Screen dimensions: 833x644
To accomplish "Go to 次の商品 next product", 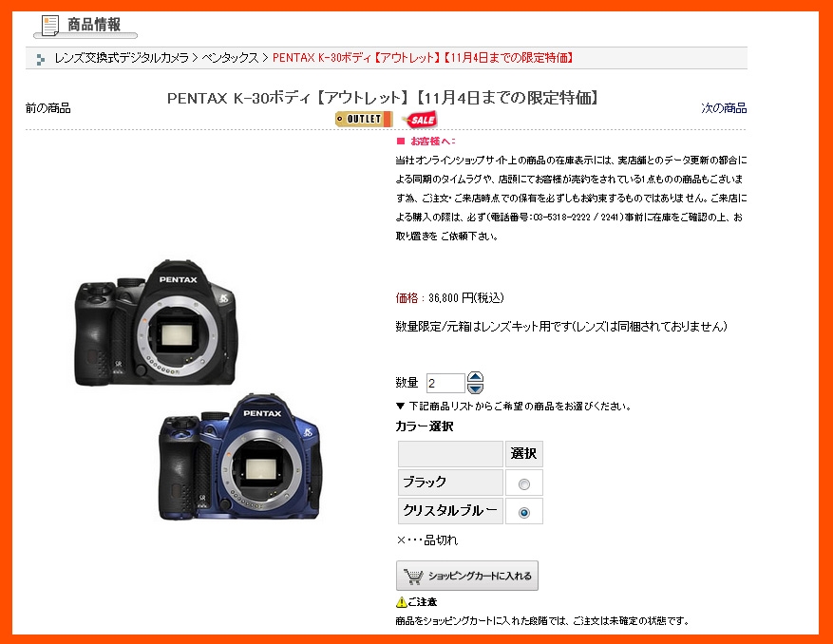I will tap(724, 108).
